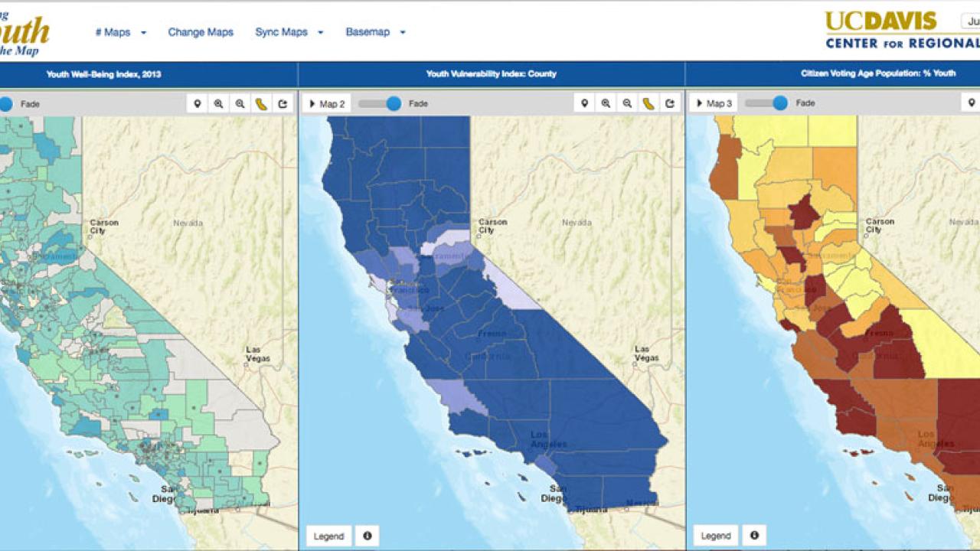This screenshot has width=980, height=551.
Task: Open the # Maps dropdown
Action: (x=120, y=32)
